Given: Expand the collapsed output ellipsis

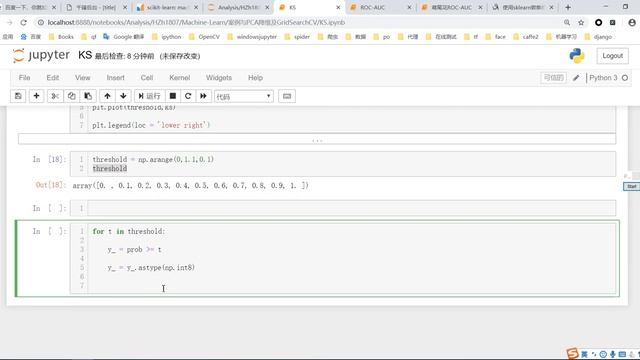Looking at the screenshot, I should coord(317,139).
